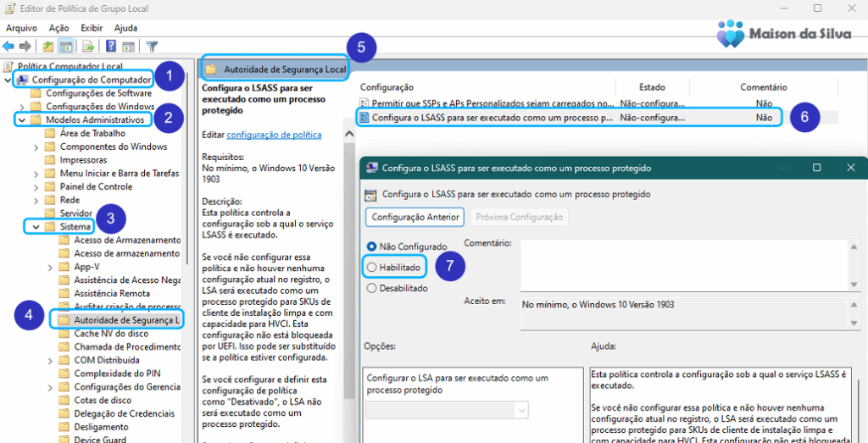Click the settings icon beside the dialog heading
The height and width of the screenshot is (443, 868).
[x=371, y=195]
